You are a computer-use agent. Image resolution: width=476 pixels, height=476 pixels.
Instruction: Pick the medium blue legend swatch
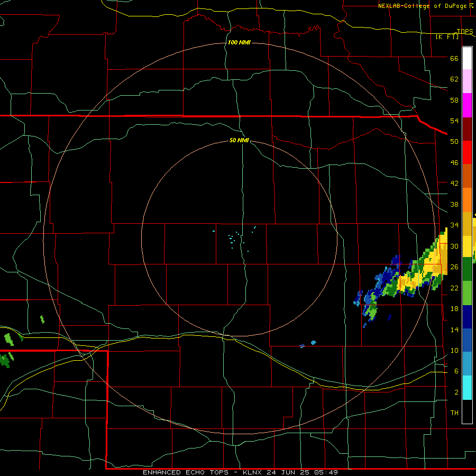[467, 340]
